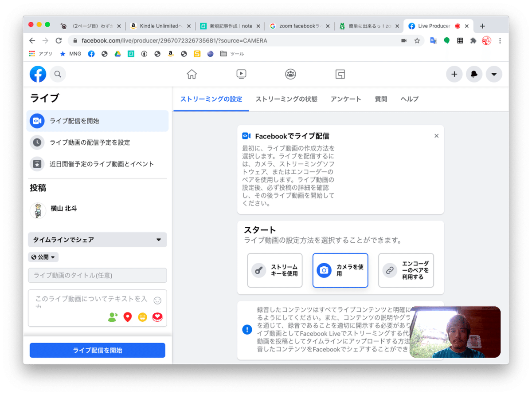This screenshot has height=395, width=532.
Task: Open Facebook search with the magnifier icon
Action: [x=58, y=74]
